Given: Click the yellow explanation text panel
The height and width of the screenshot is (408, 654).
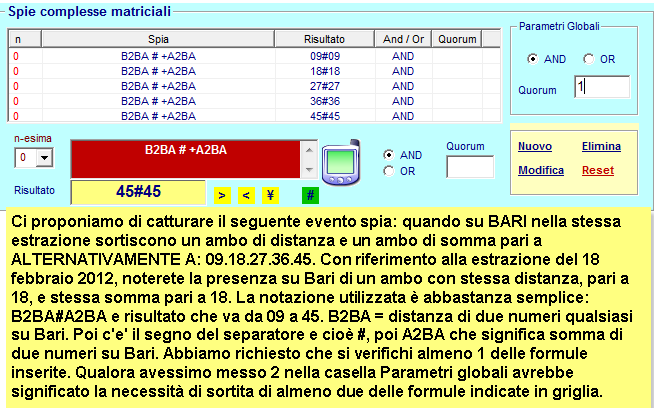Looking at the screenshot, I should point(328,307).
